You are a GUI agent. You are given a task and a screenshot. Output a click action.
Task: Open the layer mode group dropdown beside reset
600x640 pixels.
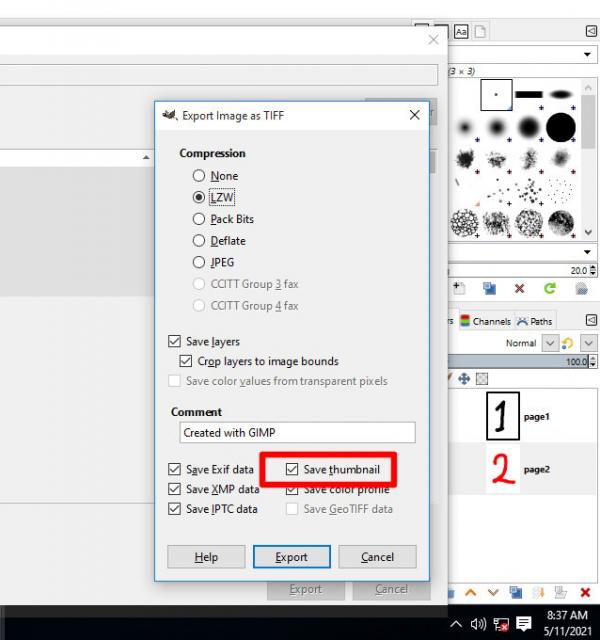click(x=589, y=343)
